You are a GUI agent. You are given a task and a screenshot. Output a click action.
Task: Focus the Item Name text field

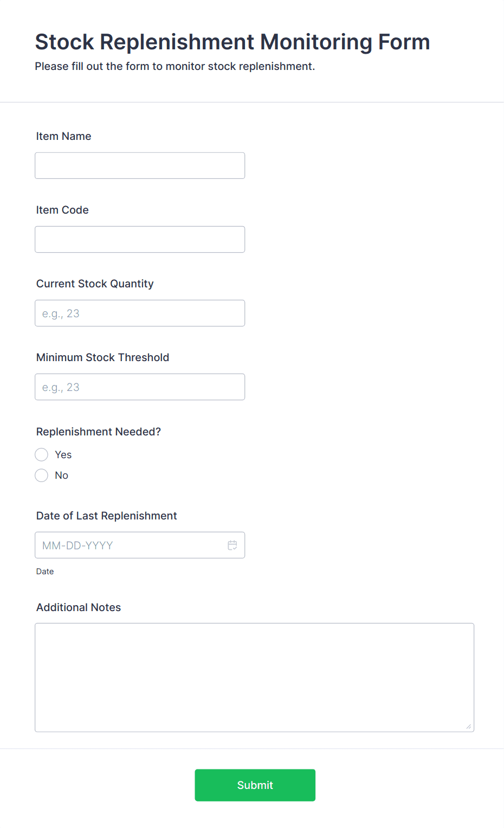pos(140,165)
